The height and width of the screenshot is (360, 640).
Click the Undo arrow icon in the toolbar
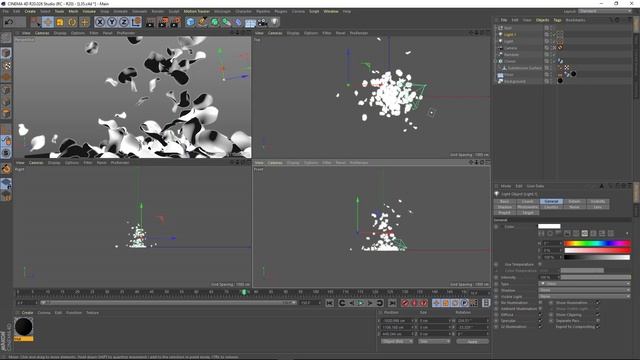click(9, 22)
